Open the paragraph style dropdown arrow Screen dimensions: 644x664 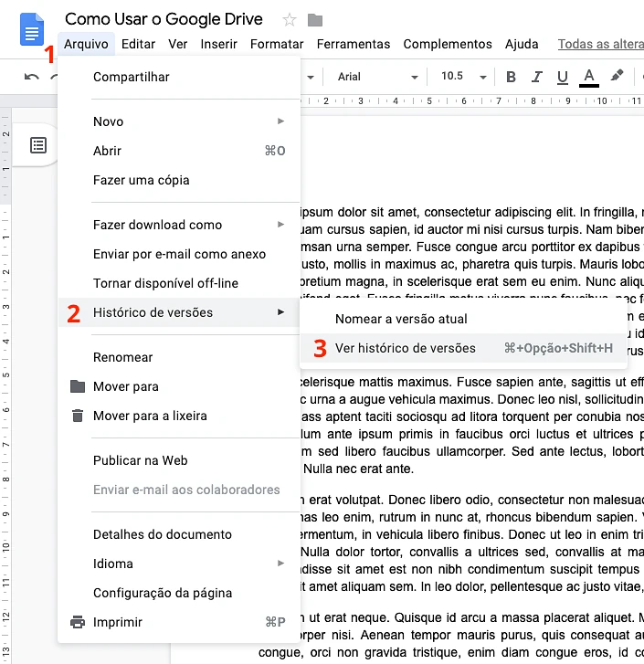[311, 77]
